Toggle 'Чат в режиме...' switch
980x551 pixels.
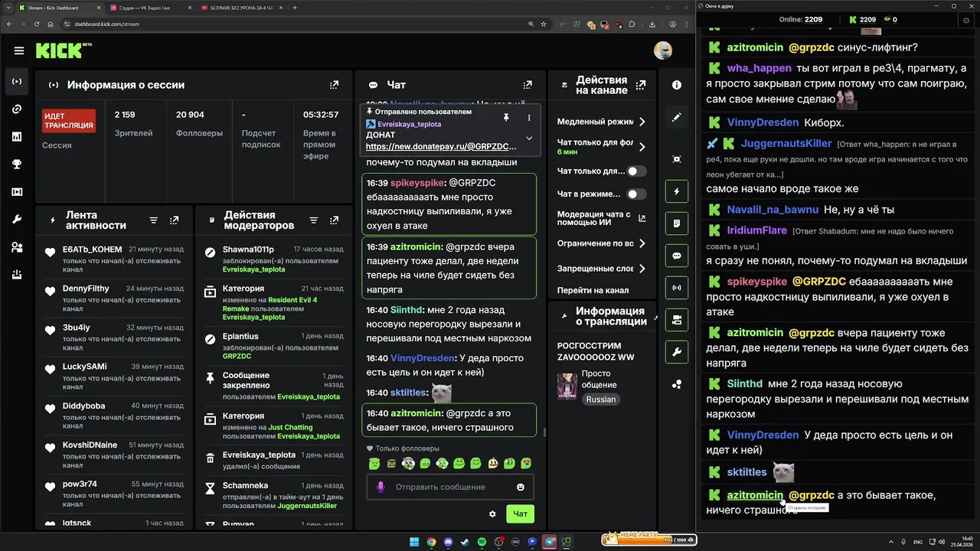pyautogui.click(x=637, y=194)
